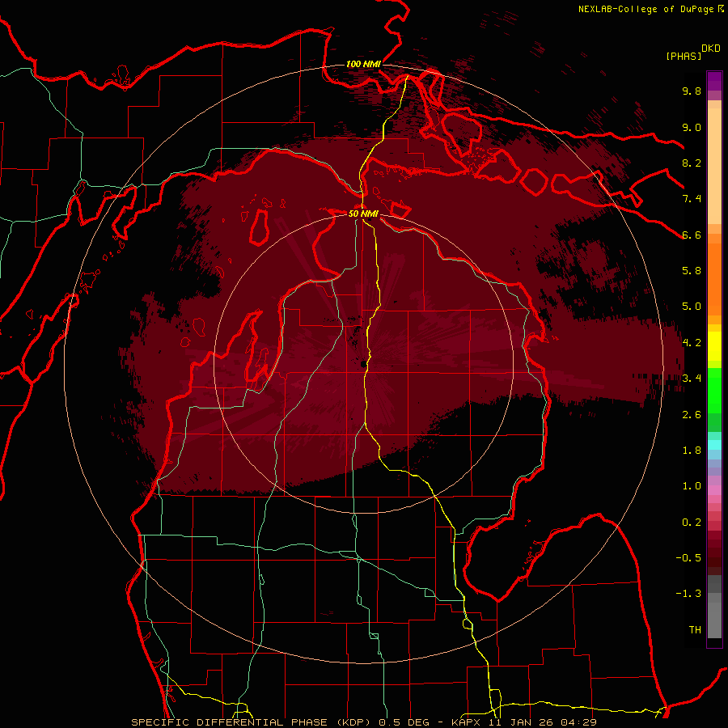Pick the bright green color scale segment
The height and width of the screenshot is (728, 728).
(x=714, y=390)
